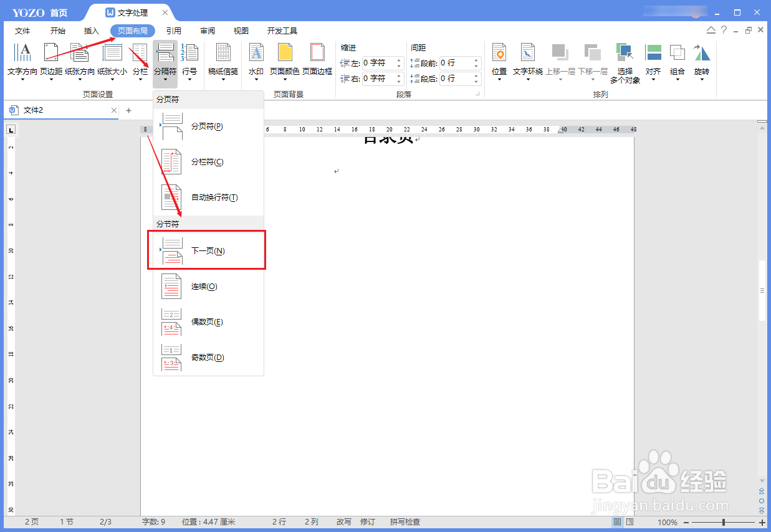Zoom out with the minus button

[686, 522]
